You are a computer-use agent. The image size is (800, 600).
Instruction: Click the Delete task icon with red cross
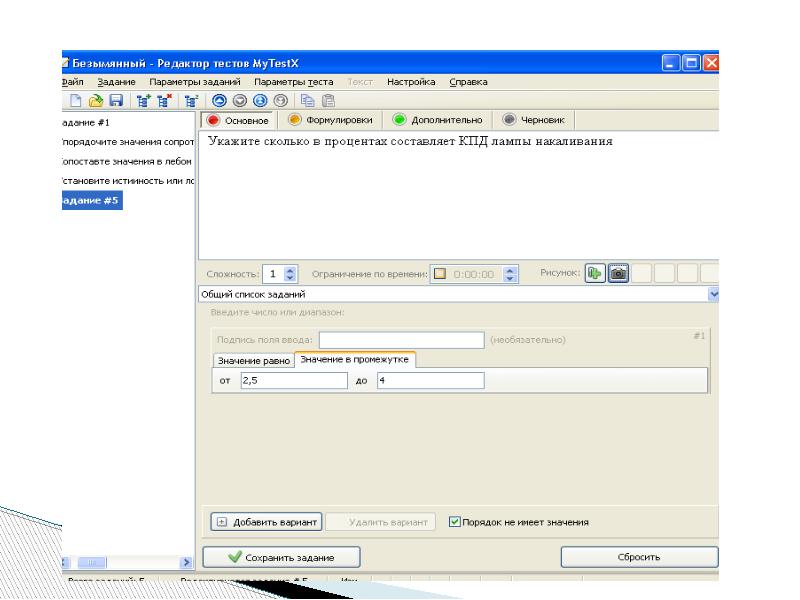(x=161, y=100)
